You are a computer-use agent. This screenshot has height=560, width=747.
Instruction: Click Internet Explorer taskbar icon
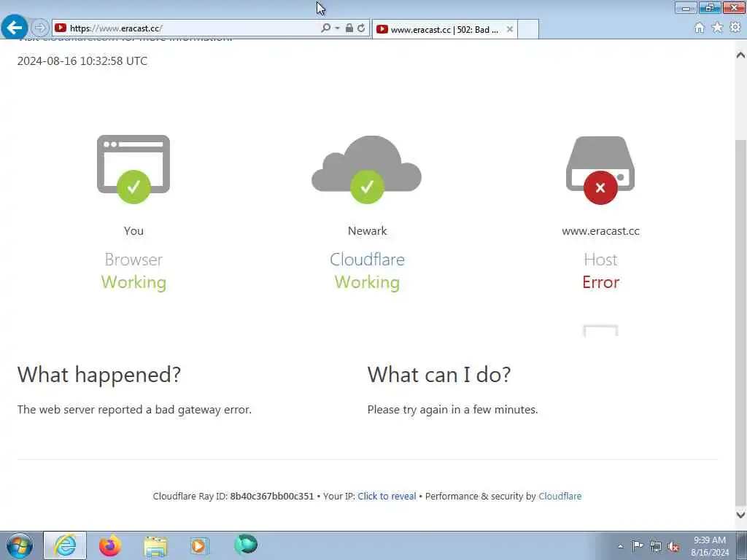[65, 545]
